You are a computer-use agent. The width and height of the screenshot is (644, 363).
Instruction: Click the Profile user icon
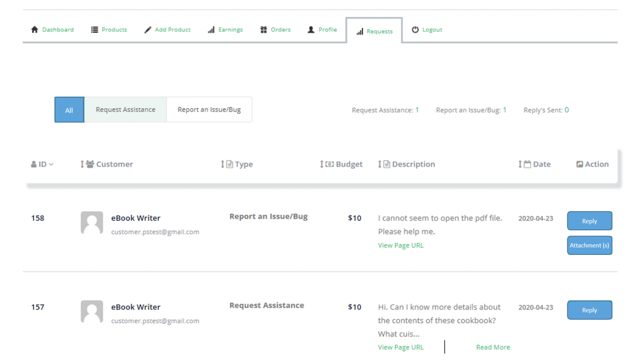click(x=311, y=29)
